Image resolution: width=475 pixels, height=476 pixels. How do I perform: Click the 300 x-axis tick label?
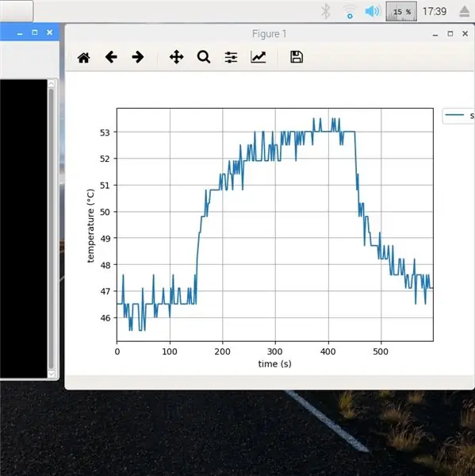click(x=274, y=351)
